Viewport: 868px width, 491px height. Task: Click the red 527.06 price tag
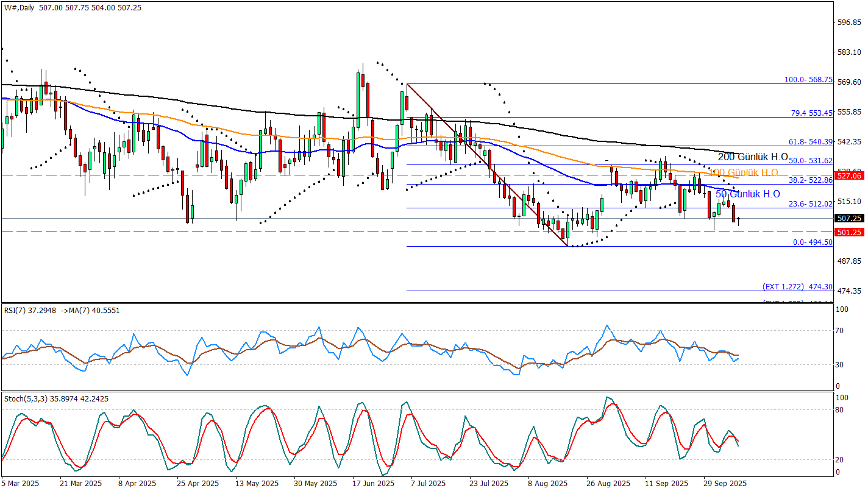849,175
